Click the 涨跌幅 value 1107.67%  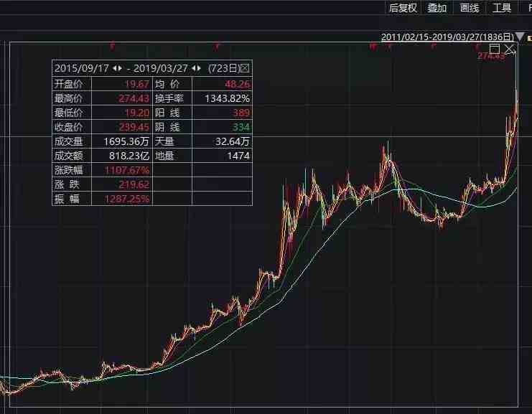coord(127,170)
